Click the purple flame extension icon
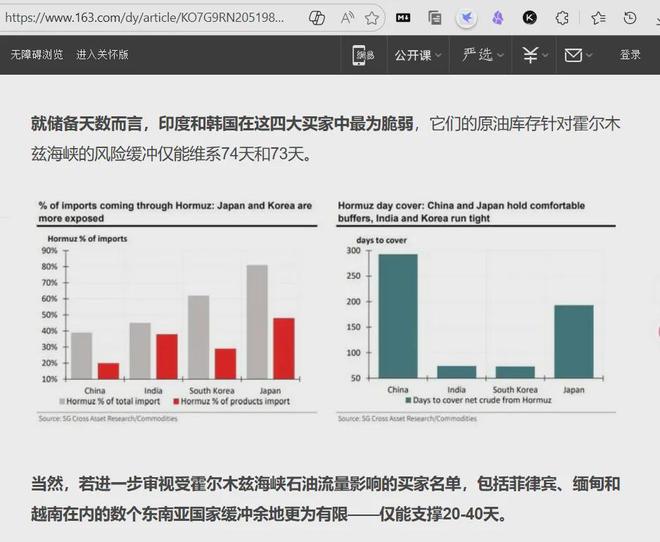This screenshot has width=660, height=542. coord(498,17)
